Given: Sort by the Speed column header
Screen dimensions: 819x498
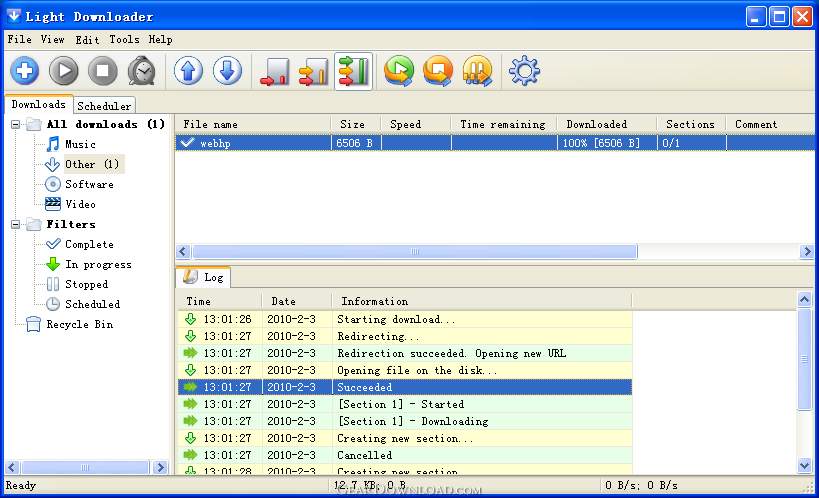Looking at the screenshot, I should pos(416,124).
